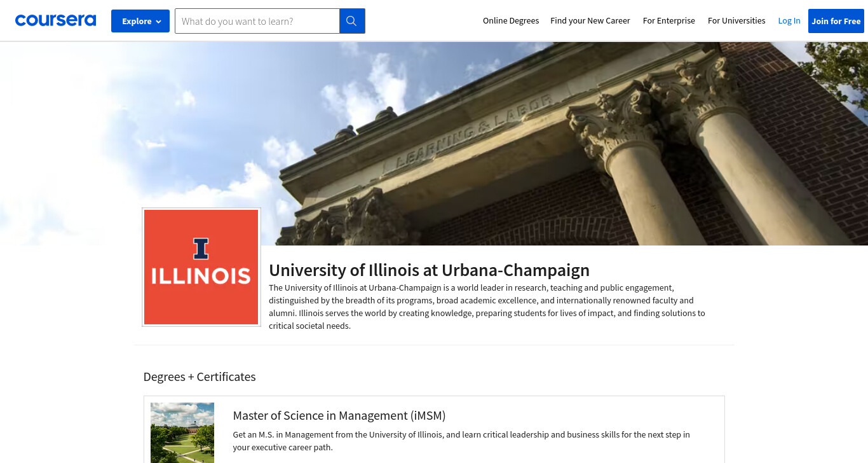
Task: Click the magnifying glass search button
Action: tap(352, 21)
